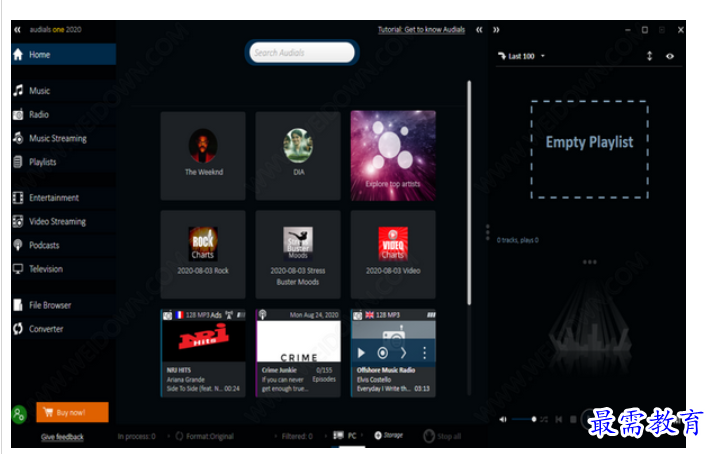Screen dimensions: 712x454
Task: Click the Radio icon in sidebar
Action: [x=18, y=114]
